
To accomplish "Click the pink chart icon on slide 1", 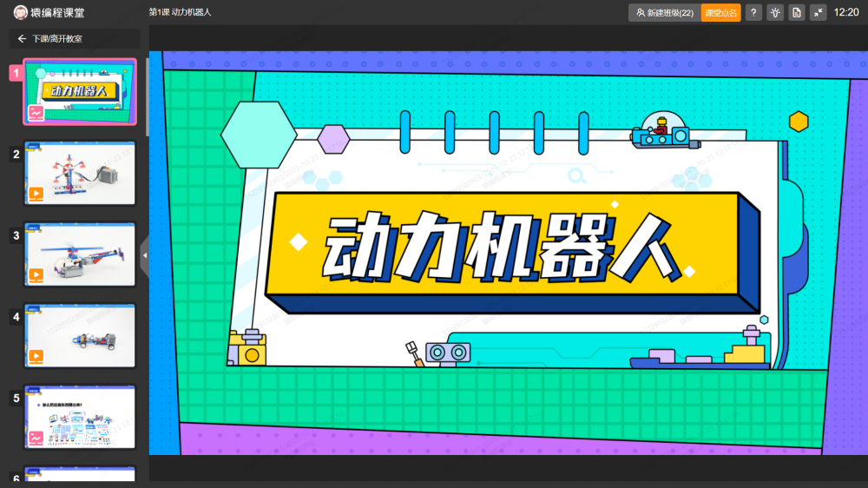I will tap(36, 113).
